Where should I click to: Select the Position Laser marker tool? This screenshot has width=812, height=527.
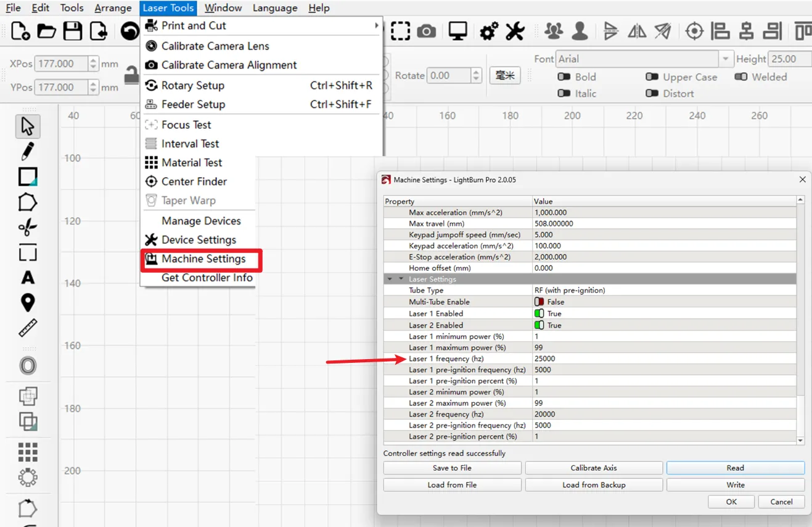(x=28, y=303)
